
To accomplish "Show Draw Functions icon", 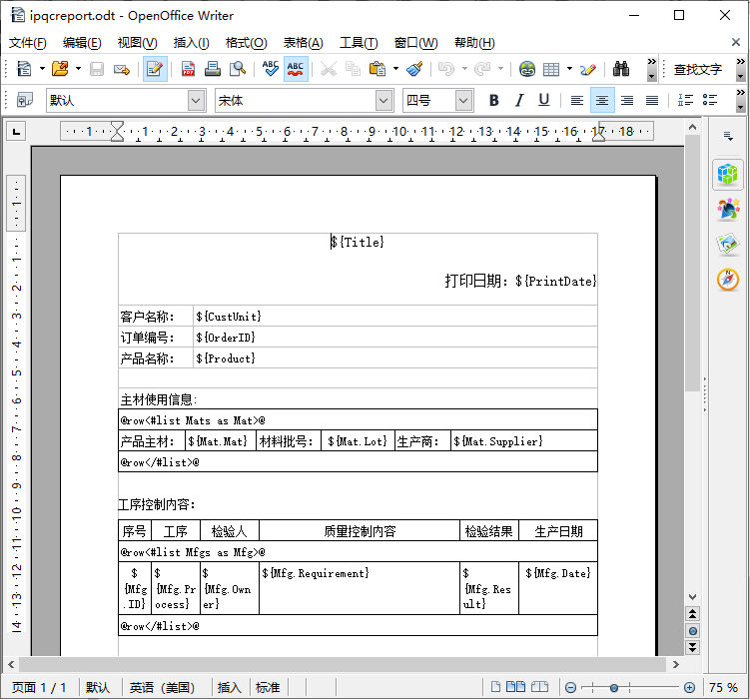I will click(x=588, y=70).
